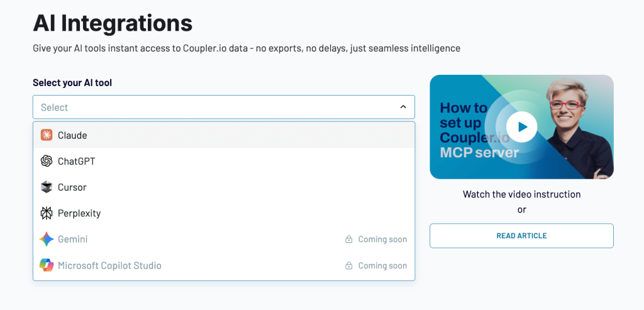Pick the Cursor option text
The image size is (644, 310).
[72, 187]
